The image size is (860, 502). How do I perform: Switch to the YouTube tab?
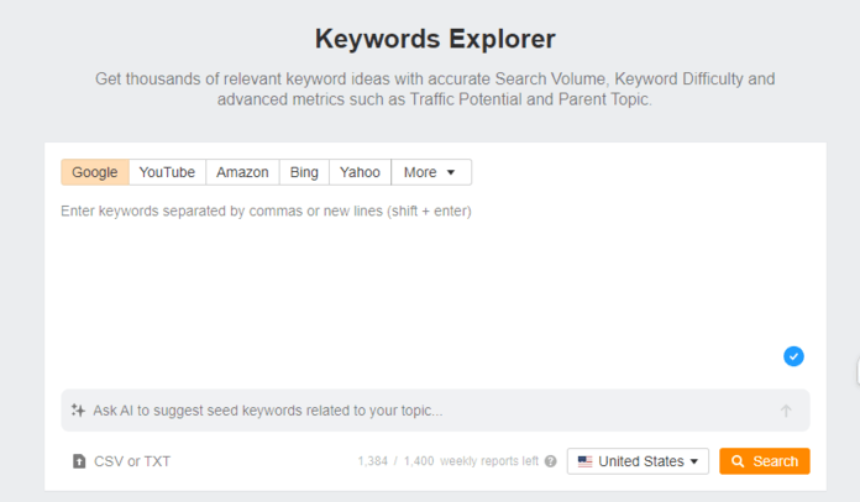167,172
